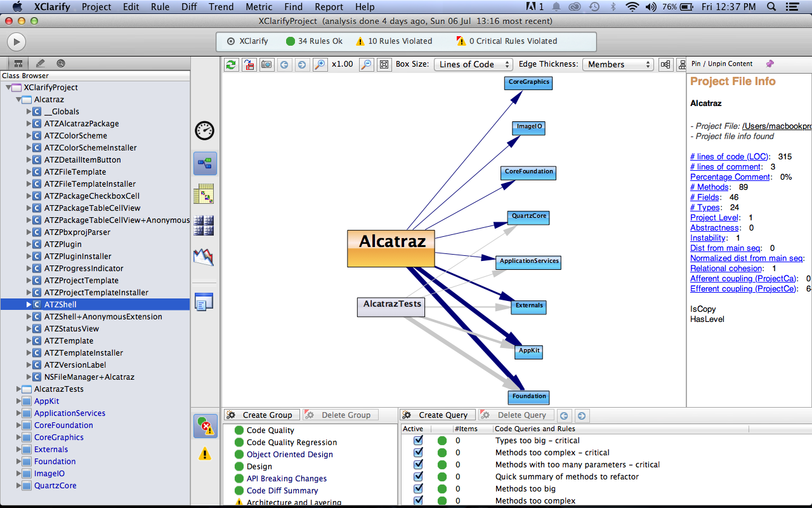Open the Project menu
This screenshot has width=812, height=508.
click(x=96, y=7)
